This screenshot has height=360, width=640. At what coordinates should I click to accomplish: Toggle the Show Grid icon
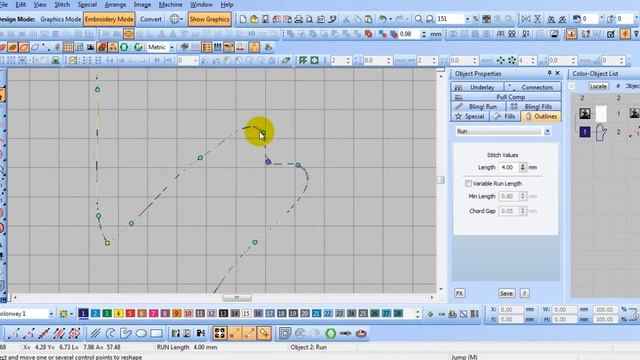(68, 47)
